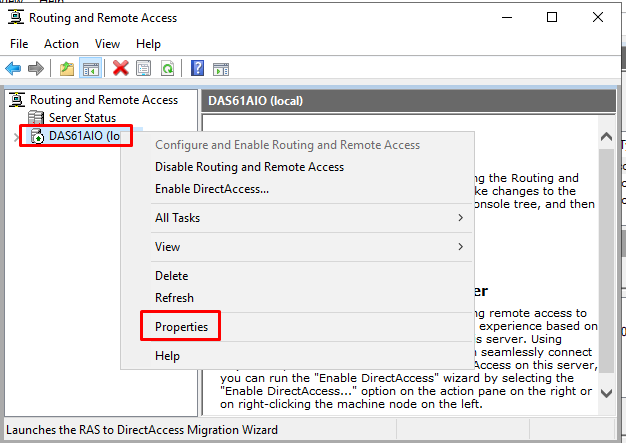Toggle the Show/Hide Action Pane icon
Image resolution: width=626 pixels, height=443 pixels.
pyautogui.click(x=221, y=69)
